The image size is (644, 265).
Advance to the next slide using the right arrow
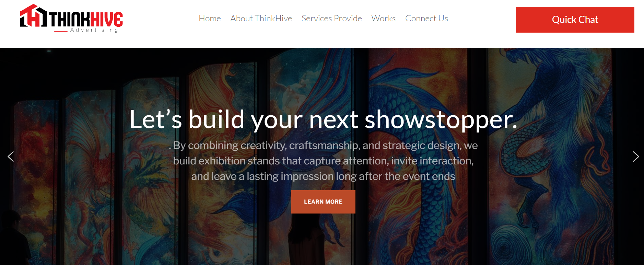[x=636, y=157]
